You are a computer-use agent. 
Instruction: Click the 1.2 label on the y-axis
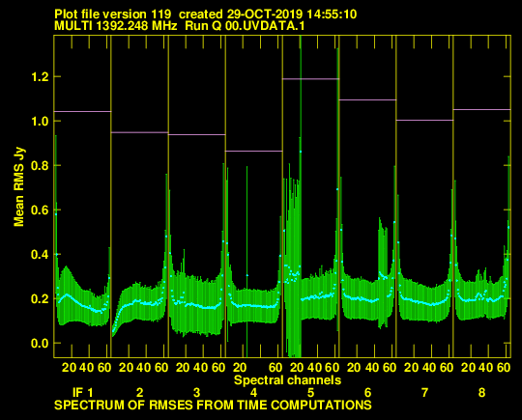tap(40, 77)
